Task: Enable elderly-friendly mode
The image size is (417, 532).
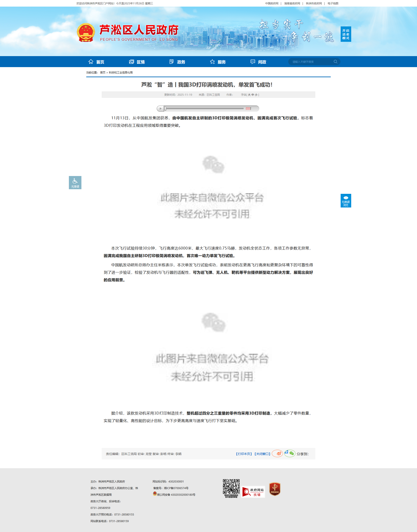Action: click(x=346, y=34)
